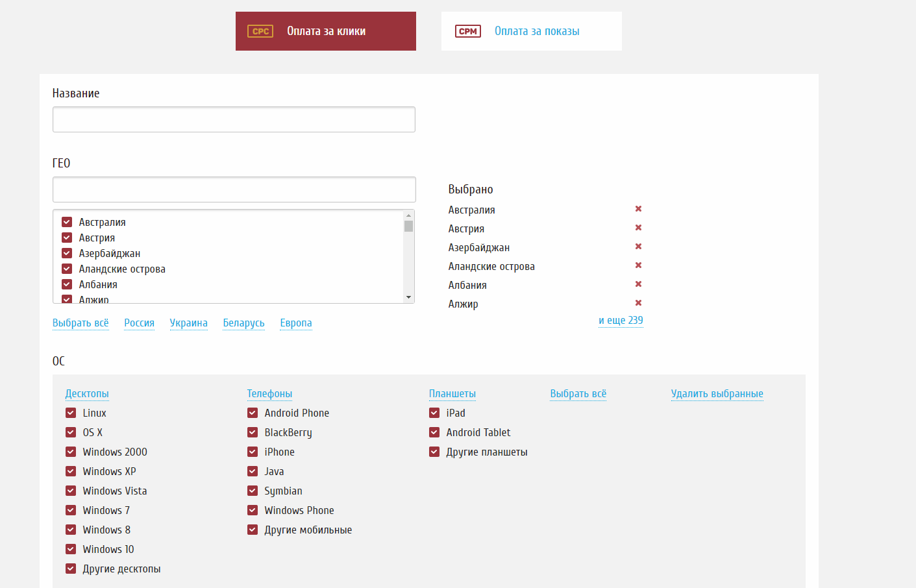Remove Алжир from the selected list
Viewport: 916px width, 588px height.
(x=638, y=303)
